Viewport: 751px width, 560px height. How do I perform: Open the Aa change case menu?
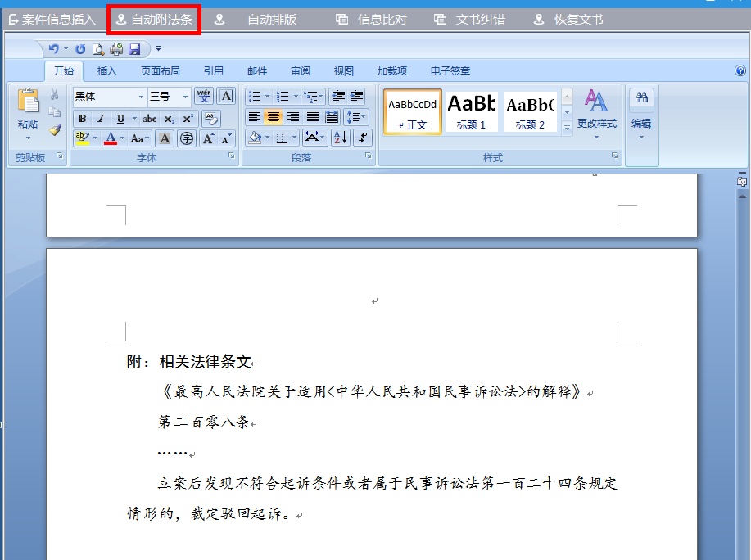click(139, 138)
